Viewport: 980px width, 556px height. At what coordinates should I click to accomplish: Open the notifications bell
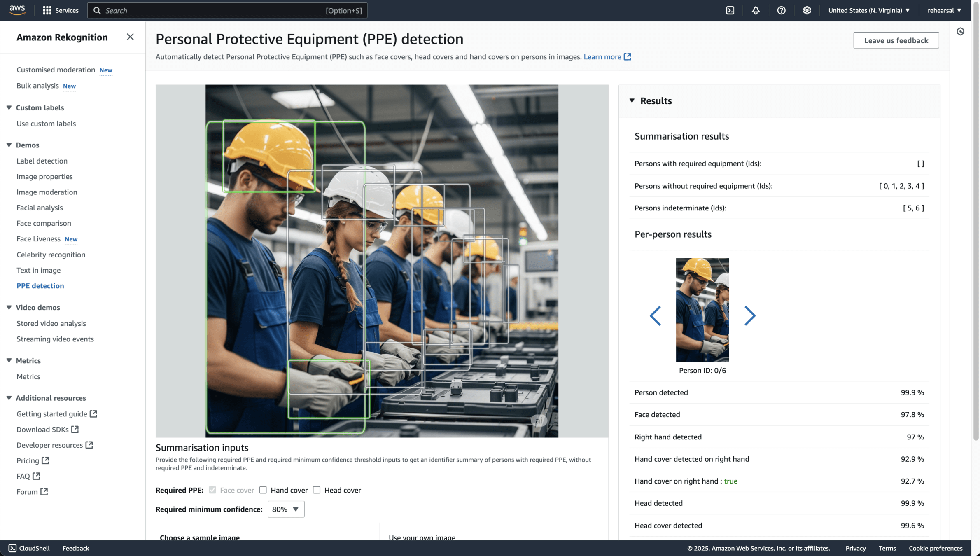click(x=755, y=10)
